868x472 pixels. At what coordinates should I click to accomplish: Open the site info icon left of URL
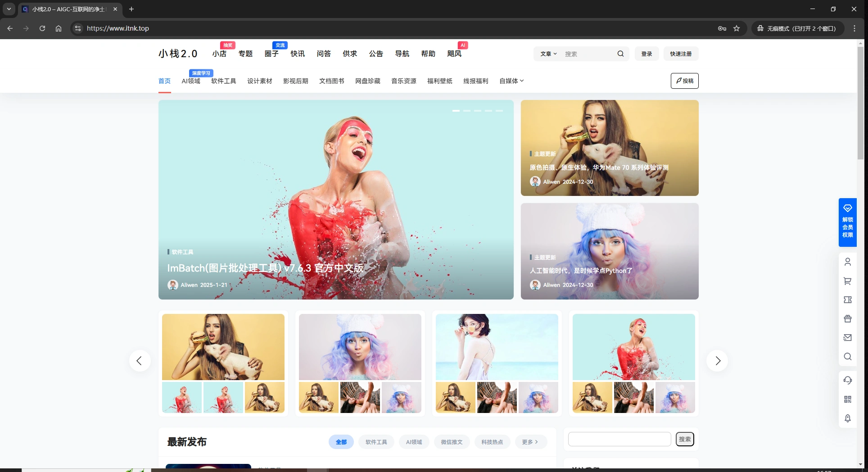point(78,28)
